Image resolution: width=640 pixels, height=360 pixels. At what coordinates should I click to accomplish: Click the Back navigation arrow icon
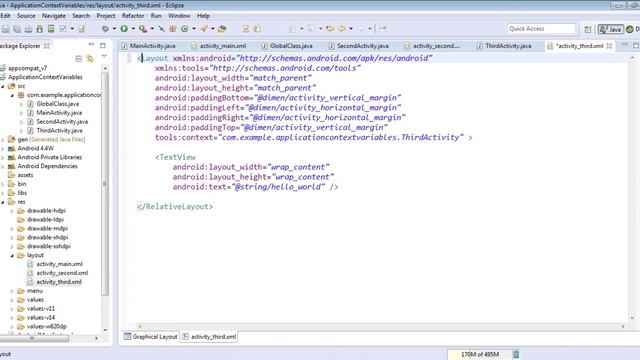[342, 29]
